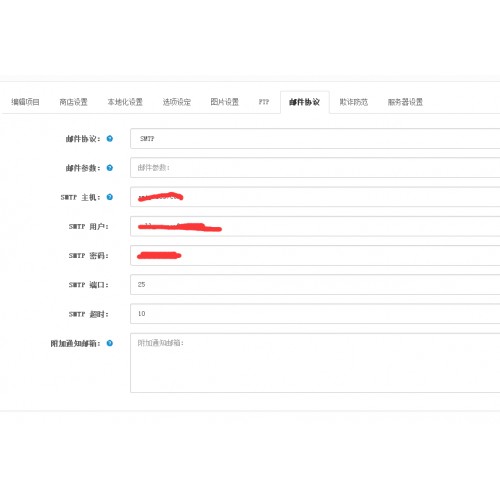Open the 服务器设置 tab

coord(405,102)
